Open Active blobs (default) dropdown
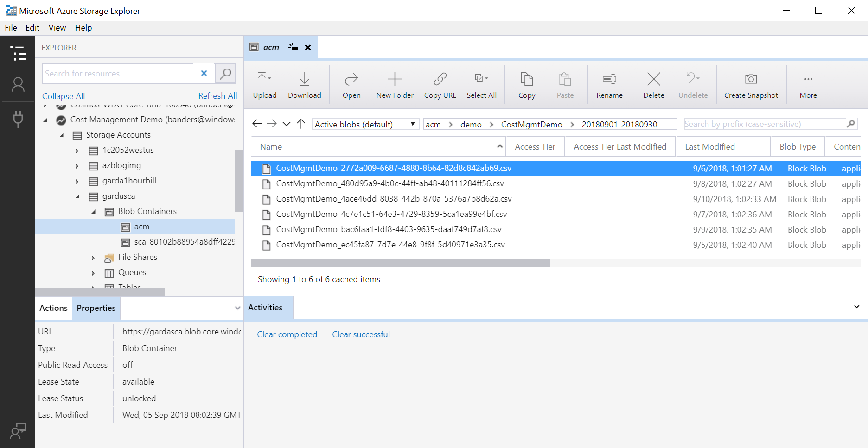 [365, 124]
